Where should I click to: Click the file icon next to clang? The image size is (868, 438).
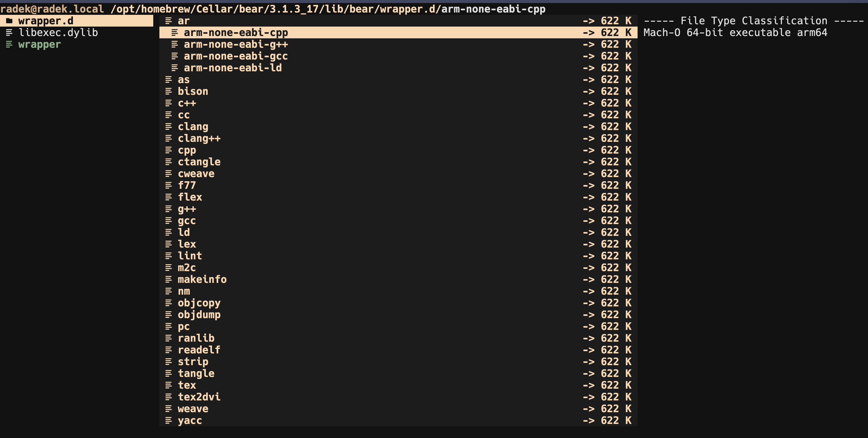pos(169,127)
